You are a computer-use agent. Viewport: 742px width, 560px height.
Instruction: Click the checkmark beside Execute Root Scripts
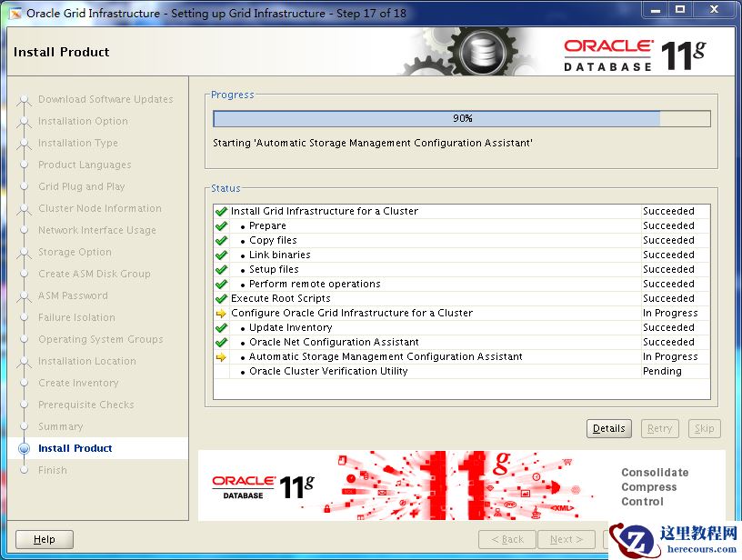point(221,298)
